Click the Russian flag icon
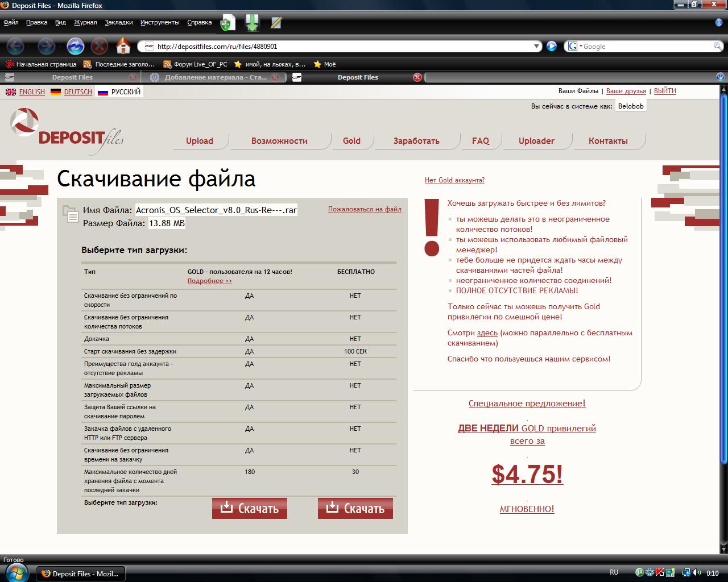The image size is (728, 582). pyautogui.click(x=103, y=92)
